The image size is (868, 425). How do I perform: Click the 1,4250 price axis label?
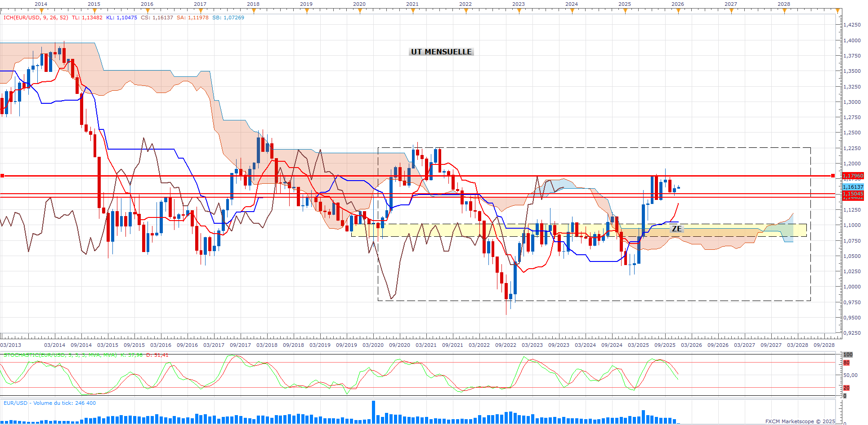[852, 25]
